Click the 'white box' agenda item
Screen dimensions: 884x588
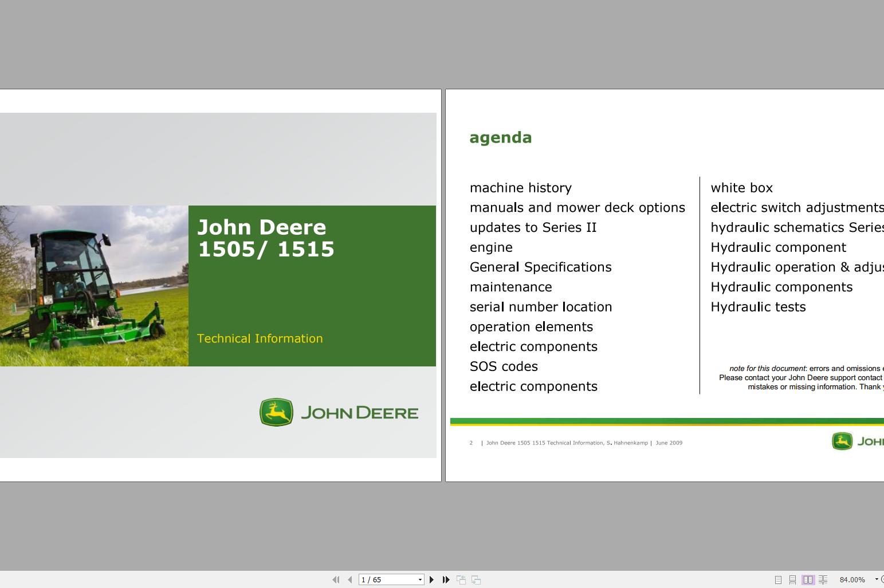pyautogui.click(x=741, y=188)
